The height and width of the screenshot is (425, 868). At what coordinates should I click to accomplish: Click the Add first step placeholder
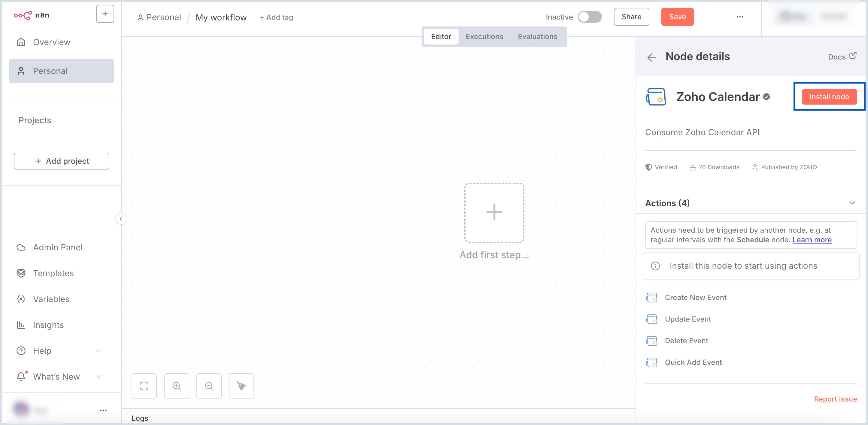(x=494, y=213)
